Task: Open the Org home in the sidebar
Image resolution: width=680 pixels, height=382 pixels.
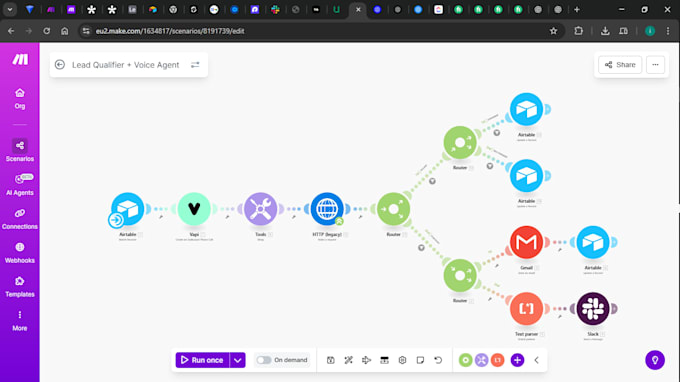Action: (20, 98)
